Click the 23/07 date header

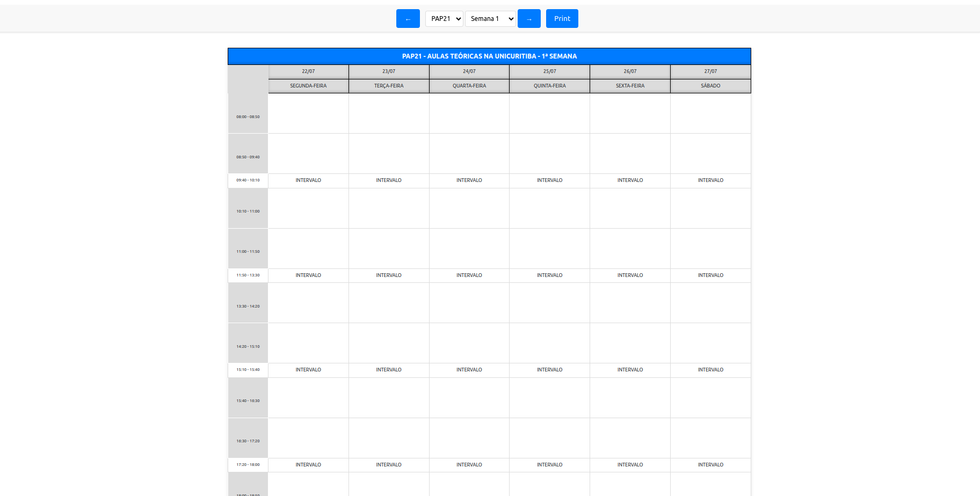tap(389, 71)
